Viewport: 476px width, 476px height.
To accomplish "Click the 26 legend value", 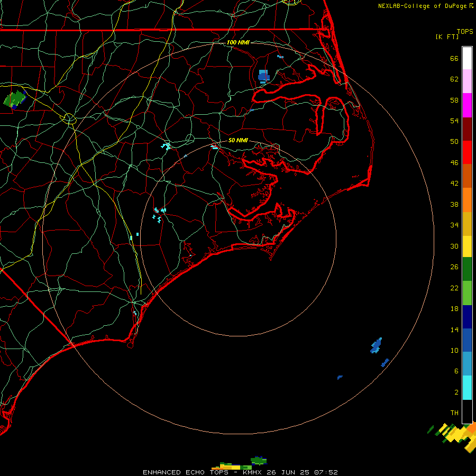I will (454, 267).
